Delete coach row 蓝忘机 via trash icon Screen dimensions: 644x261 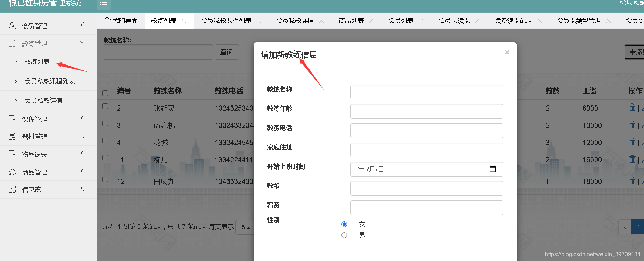(x=632, y=125)
